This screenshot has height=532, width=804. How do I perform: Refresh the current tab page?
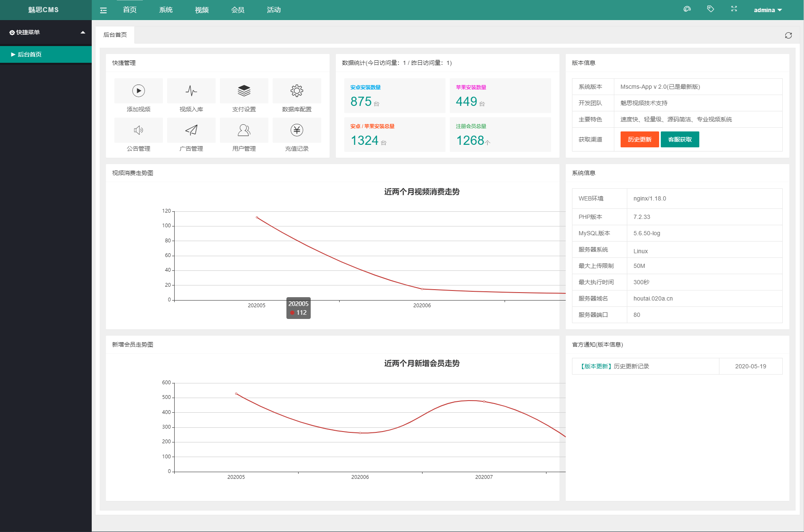[789, 36]
